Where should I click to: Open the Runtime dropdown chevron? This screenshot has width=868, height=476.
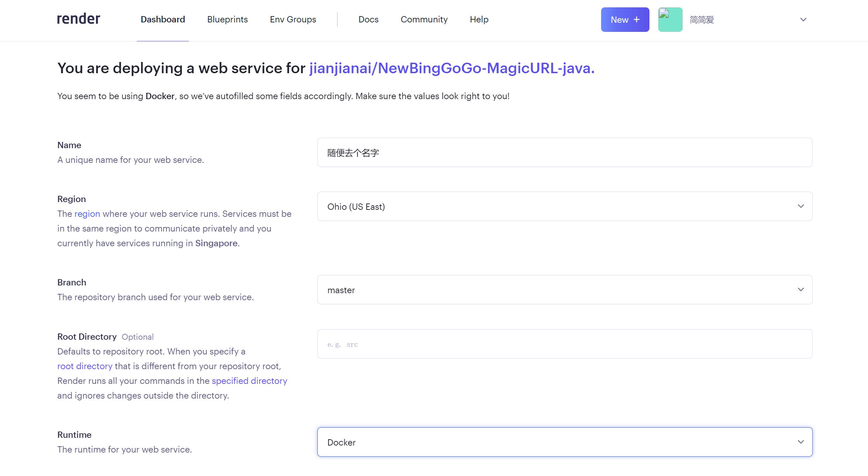pos(801,442)
